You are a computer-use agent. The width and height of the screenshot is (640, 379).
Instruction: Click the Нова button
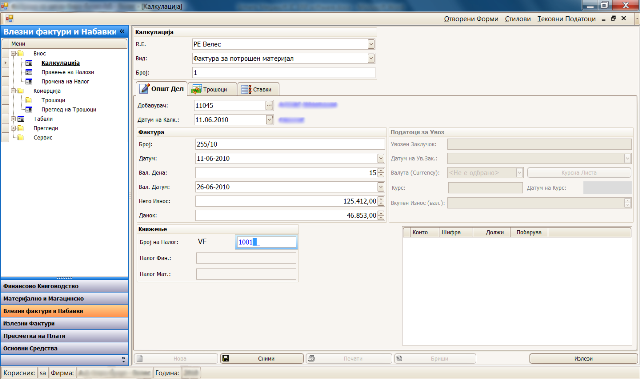176,359
